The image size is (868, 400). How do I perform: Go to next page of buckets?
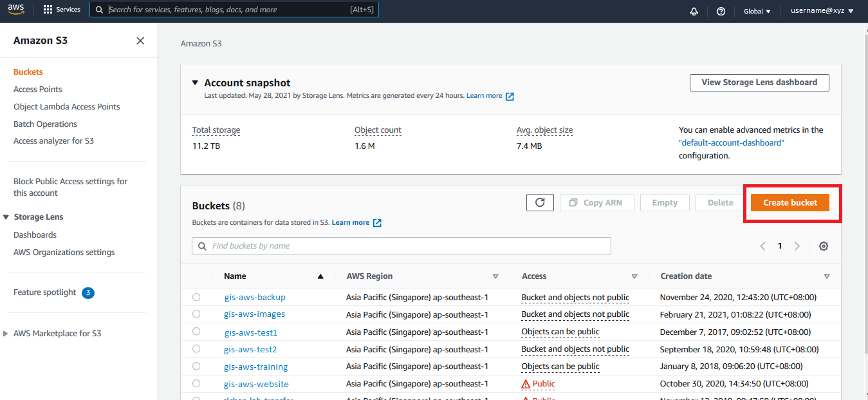[x=797, y=246]
